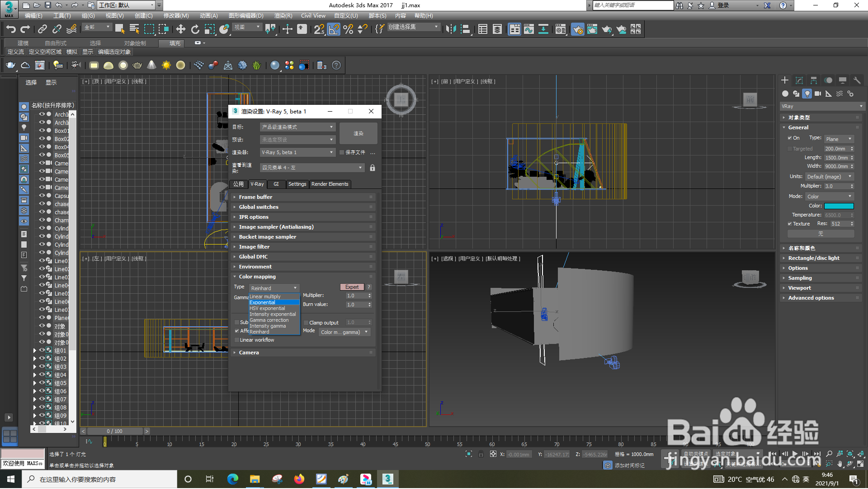Image resolution: width=868 pixels, height=489 pixels.
Task: Toggle the Angle Snap tool
Action: click(x=334, y=29)
